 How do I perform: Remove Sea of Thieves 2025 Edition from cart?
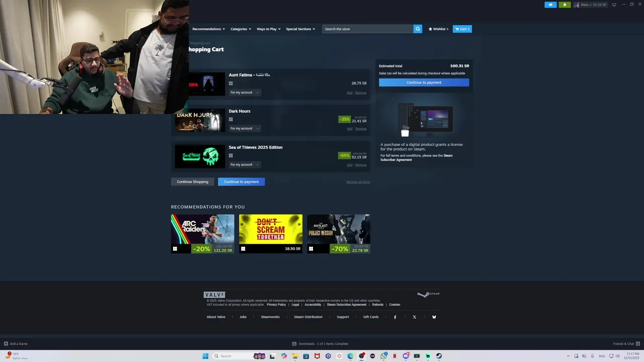tap(361, 165)
